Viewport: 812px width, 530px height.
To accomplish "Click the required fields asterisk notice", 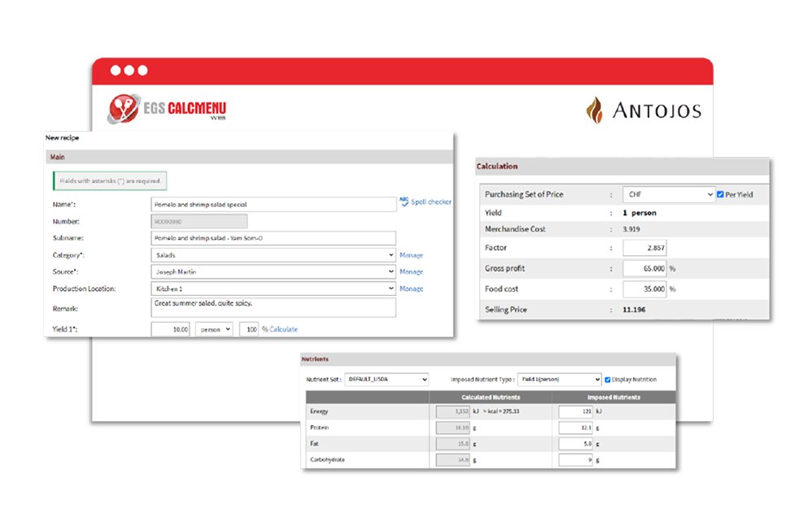I will pos(110,181).
